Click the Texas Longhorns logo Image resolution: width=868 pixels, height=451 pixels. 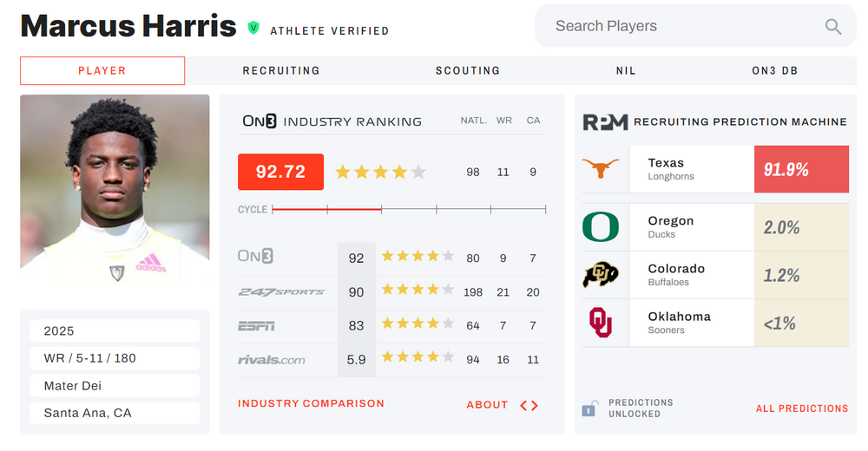click(601, 169)
